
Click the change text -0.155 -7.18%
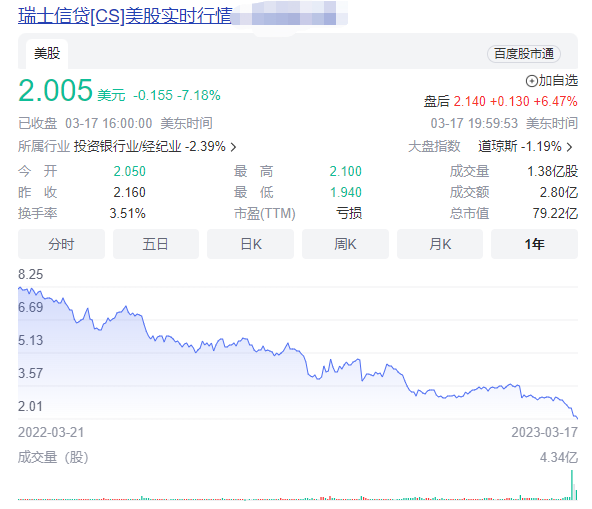(x=177, y=96)
